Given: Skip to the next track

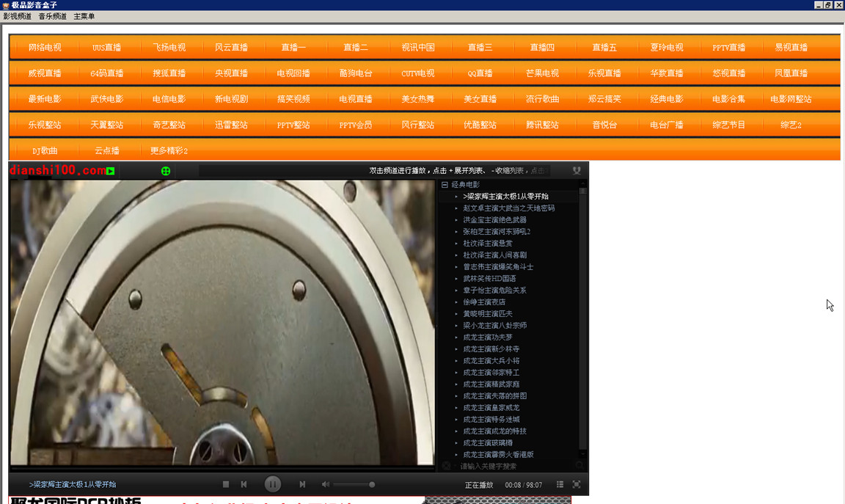Looking at the screenshot, I should coord(302,485).
